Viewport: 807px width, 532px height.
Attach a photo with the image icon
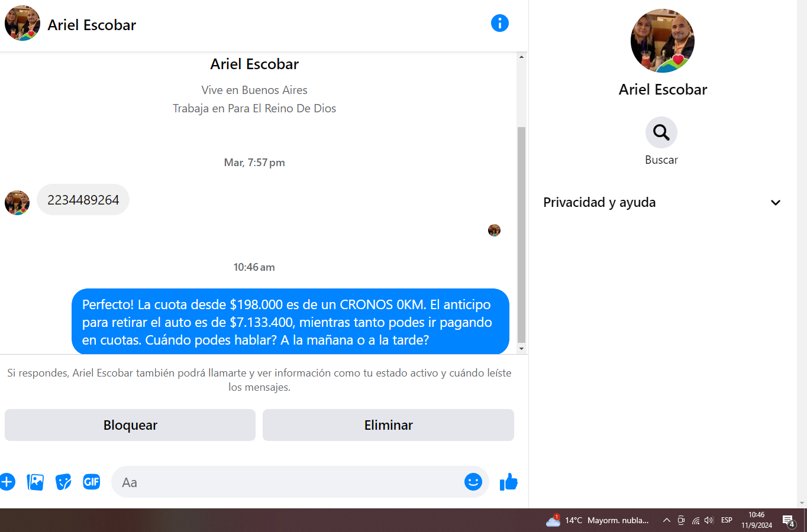point(35,482)
